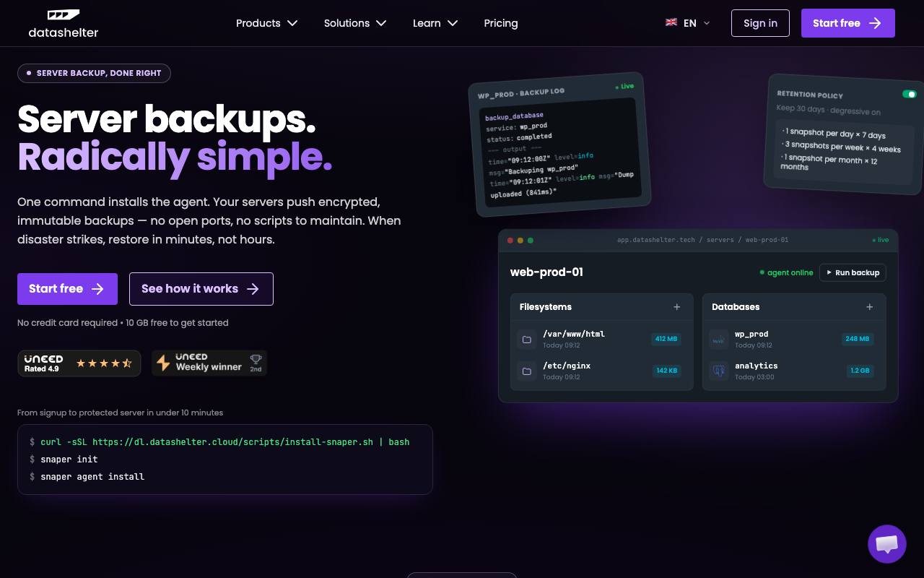This screenshot has width=924, height=578.
Task: Click the trophy 2nd icon
Action: [256, 363]
